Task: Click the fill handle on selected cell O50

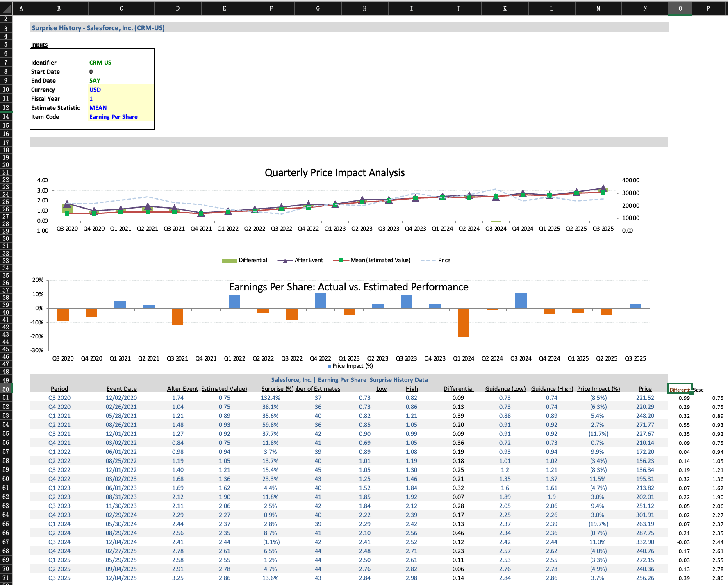Action: (x=692, y=393)
